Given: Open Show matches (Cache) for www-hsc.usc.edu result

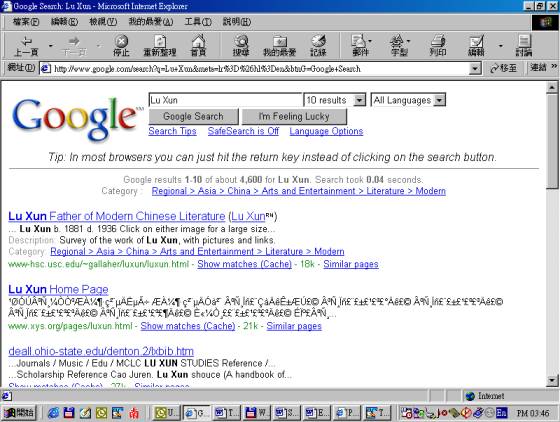Looking at the screenshot, I should coord(244,264).
